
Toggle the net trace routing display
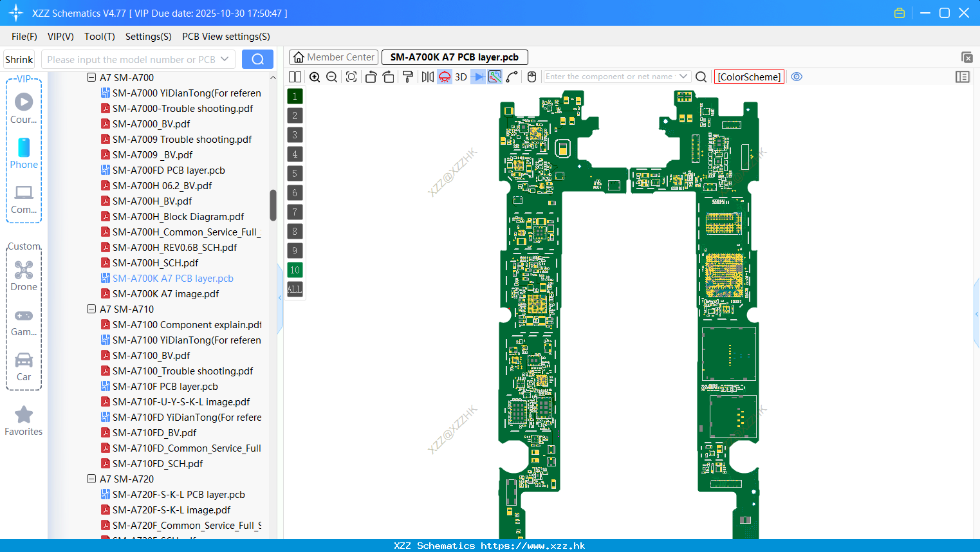pos(495,77)
